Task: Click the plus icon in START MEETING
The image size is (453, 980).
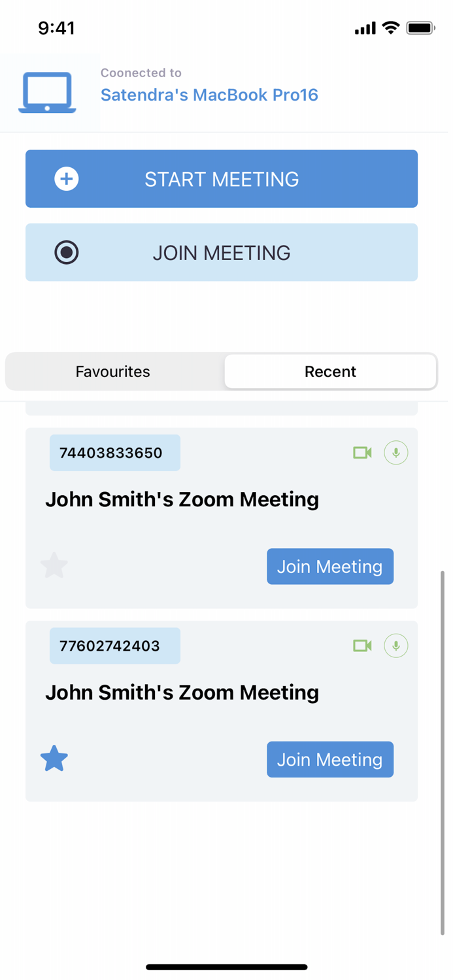Action: point(67,178)
